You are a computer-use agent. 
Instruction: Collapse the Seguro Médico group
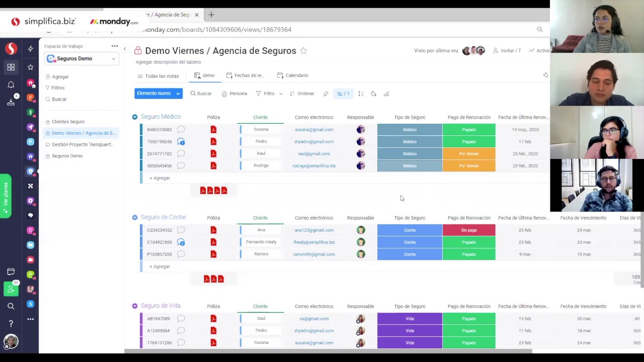(135, 117)
